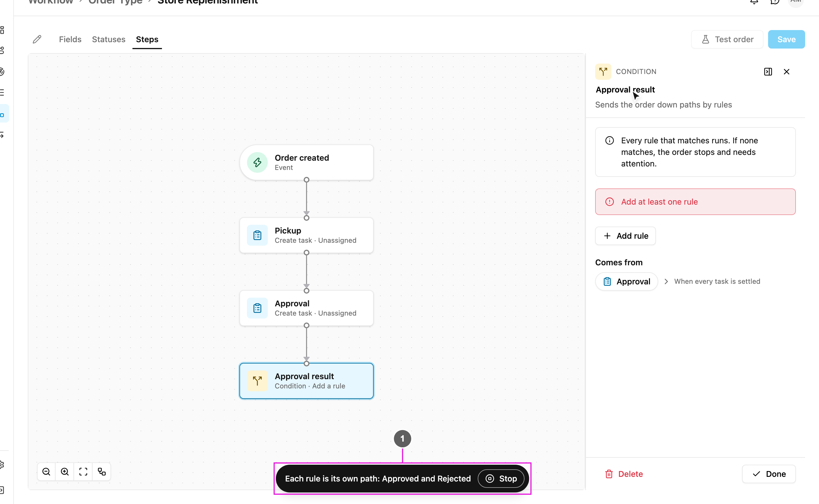Select the Approval result condition node

307,381
